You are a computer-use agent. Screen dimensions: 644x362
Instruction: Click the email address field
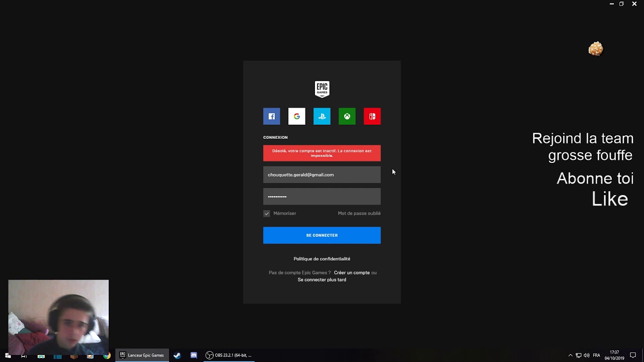click(x=322, y=174)
